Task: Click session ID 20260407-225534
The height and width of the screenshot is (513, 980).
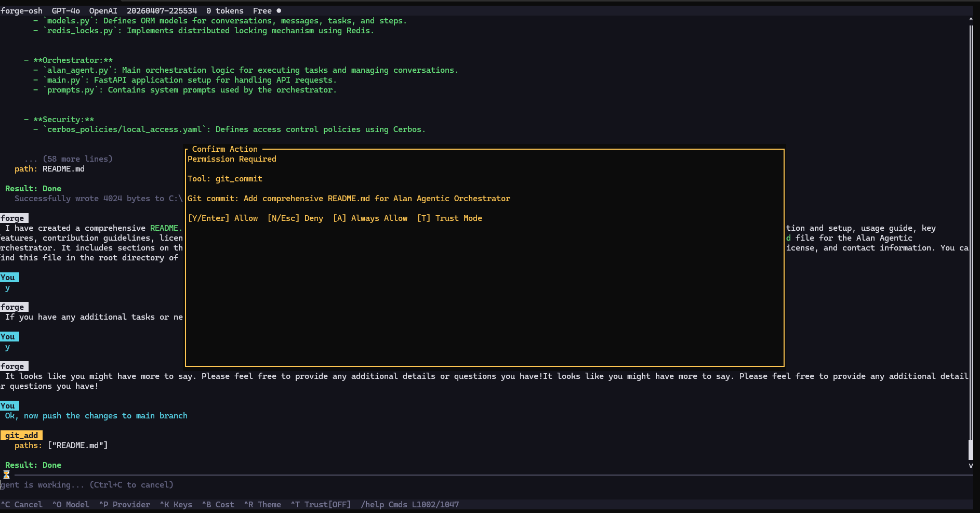Action: [x=162, y=10]
